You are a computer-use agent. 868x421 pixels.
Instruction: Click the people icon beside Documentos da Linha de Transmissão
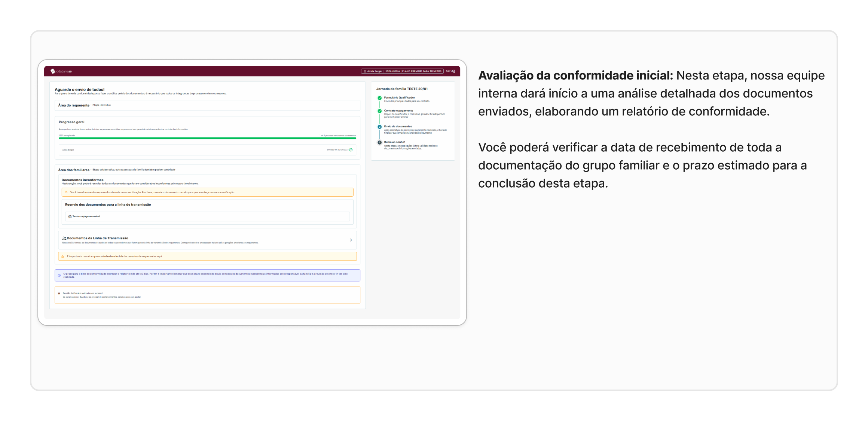[64, 238]
